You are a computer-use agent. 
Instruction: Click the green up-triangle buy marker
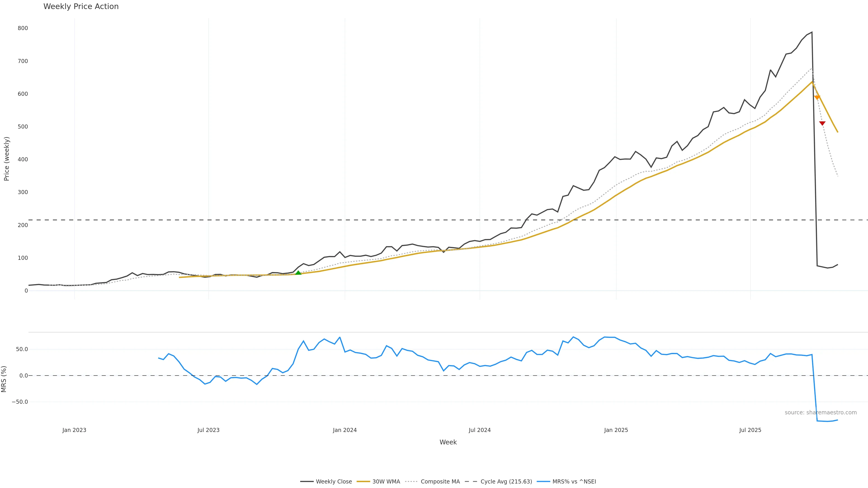298,273
